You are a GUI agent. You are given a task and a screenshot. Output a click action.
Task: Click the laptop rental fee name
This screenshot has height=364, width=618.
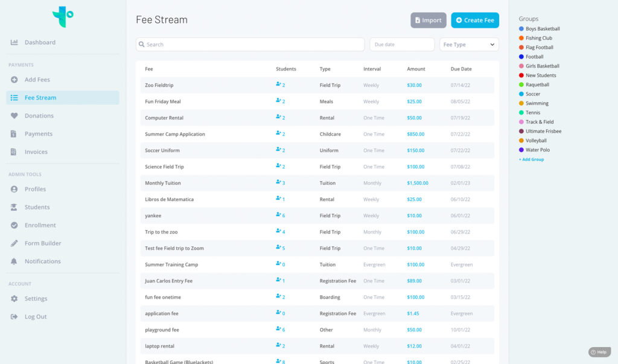click(159, 346)
